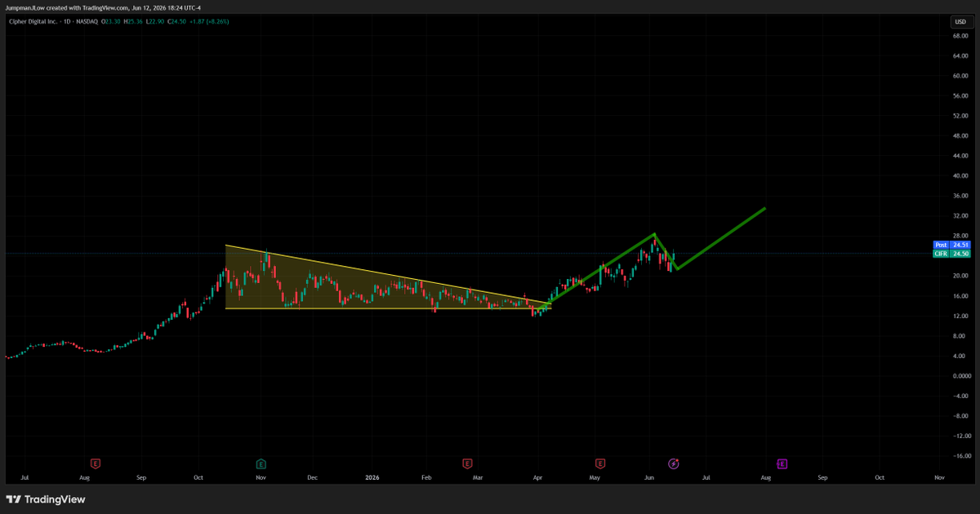Click the TradingView.com attribution text in header
The width and height of the screenshot is (980, 514).
[x=105, y=8]
